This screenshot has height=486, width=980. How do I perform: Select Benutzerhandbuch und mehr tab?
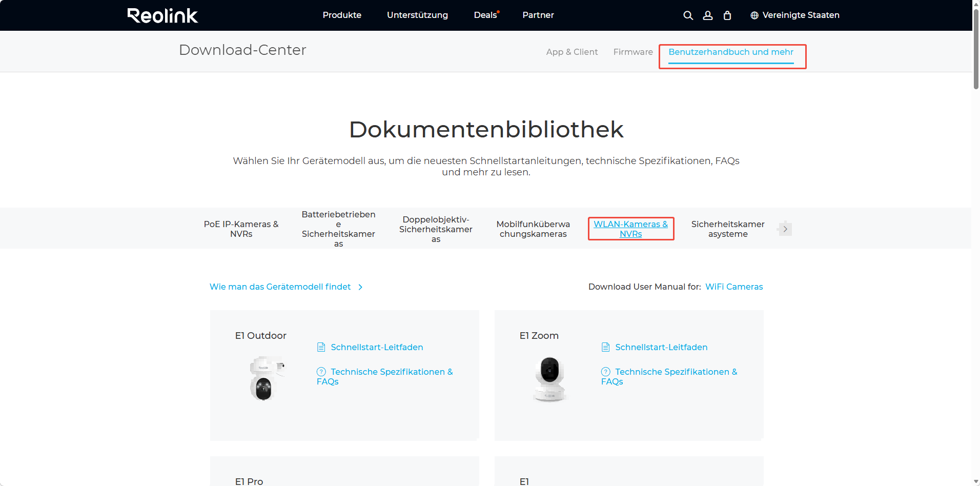[x=731, y=52]
